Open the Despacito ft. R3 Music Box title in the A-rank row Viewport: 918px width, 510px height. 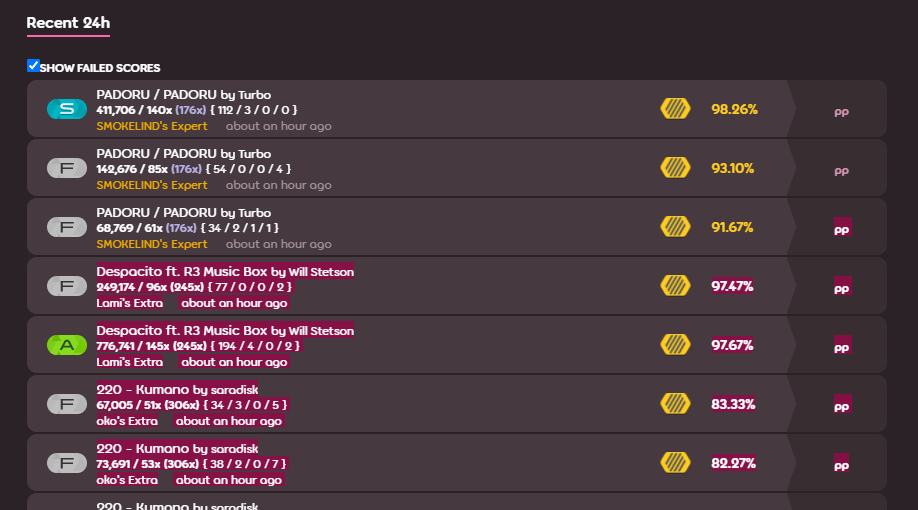tap(225, 331)
